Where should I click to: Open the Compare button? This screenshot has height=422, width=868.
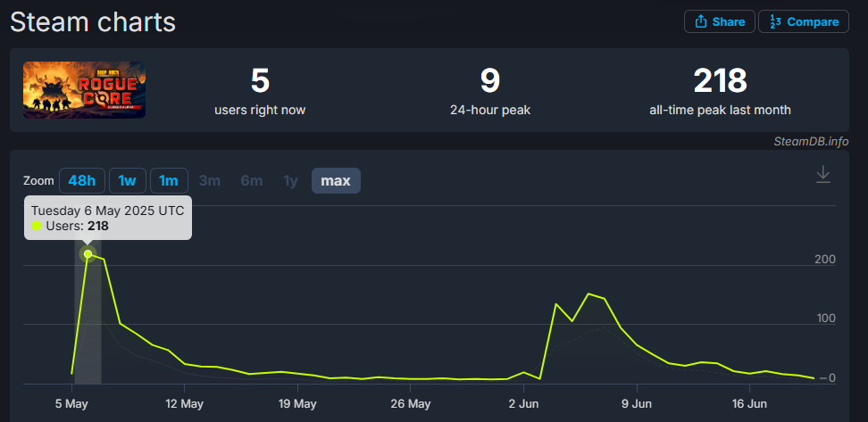click(803, 21)
